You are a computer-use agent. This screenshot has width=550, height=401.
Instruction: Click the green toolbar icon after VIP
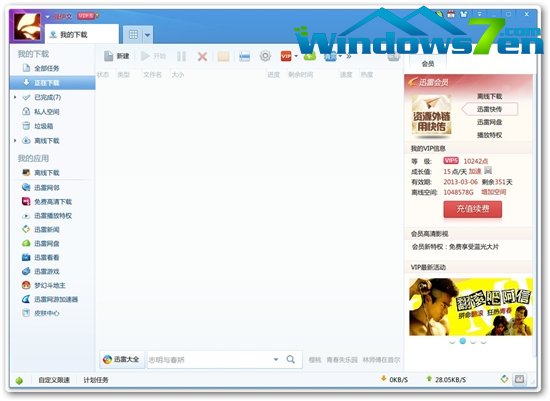pyautogui.click(x=309, y=56)
